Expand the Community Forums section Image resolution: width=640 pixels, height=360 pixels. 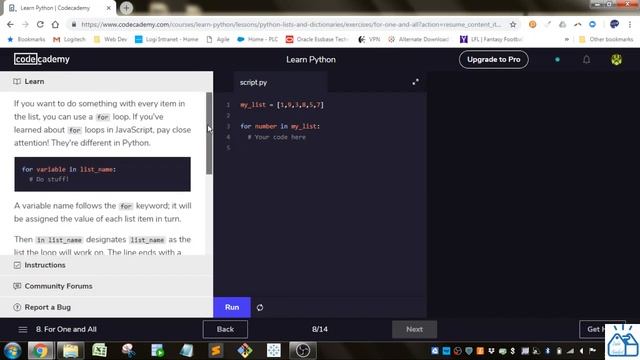(x=106, y=286)
